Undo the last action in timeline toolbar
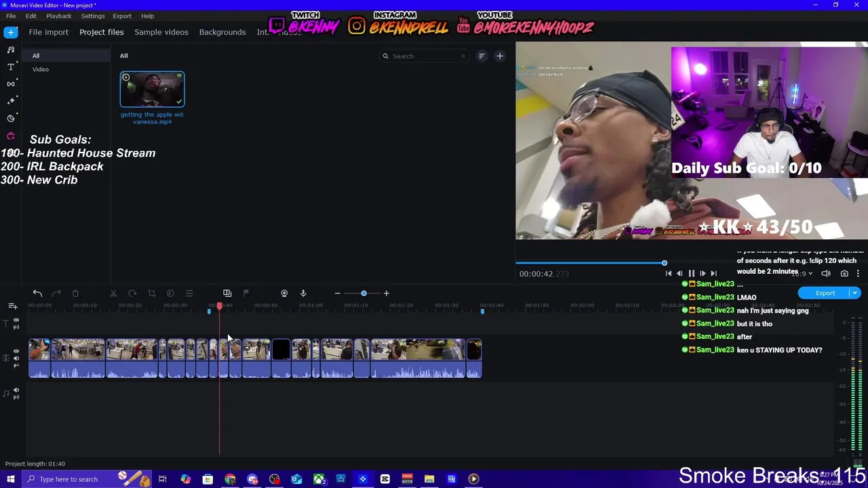The image size is (868, 488). tap(37, 293)
